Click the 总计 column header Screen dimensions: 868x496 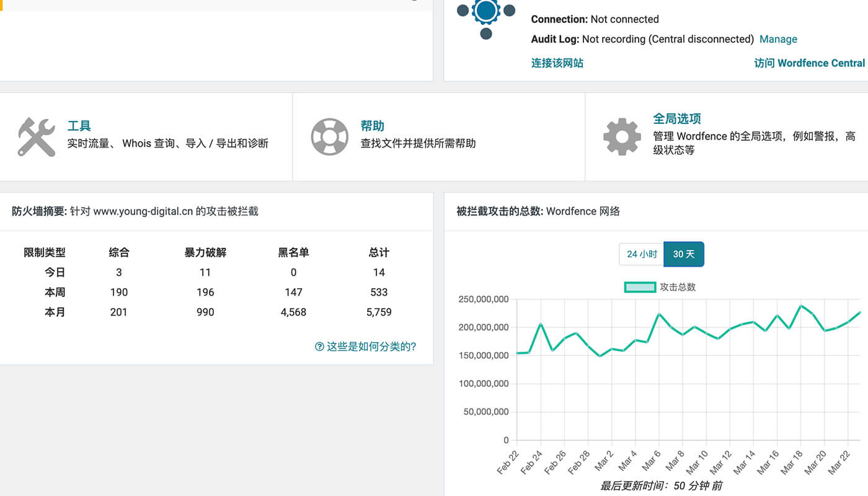(379, 252)
